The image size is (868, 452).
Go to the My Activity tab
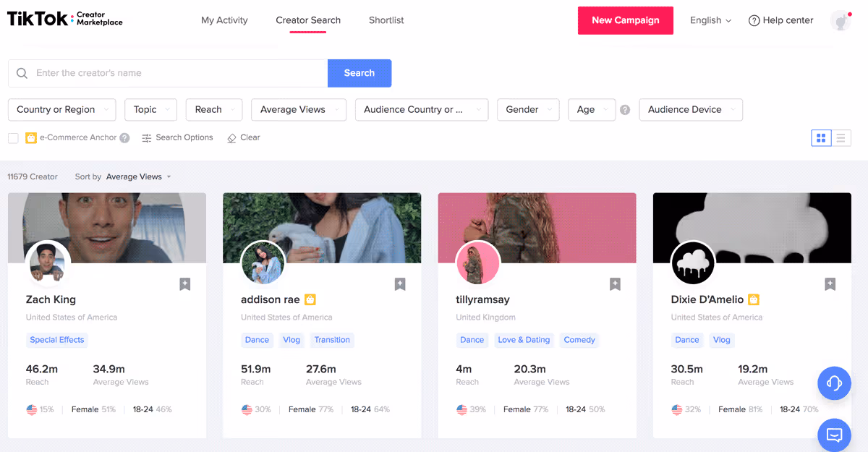tap(224, 20)
